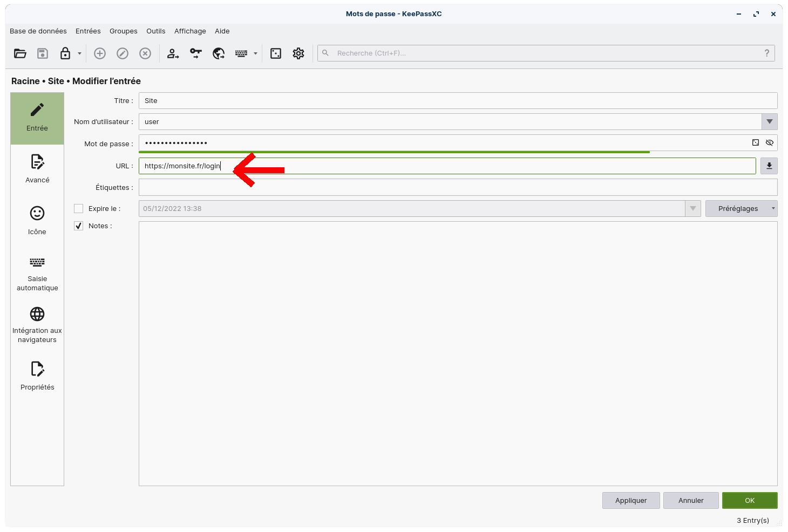Open the Groupes menu
788x532 pixels.
point(123,31)
